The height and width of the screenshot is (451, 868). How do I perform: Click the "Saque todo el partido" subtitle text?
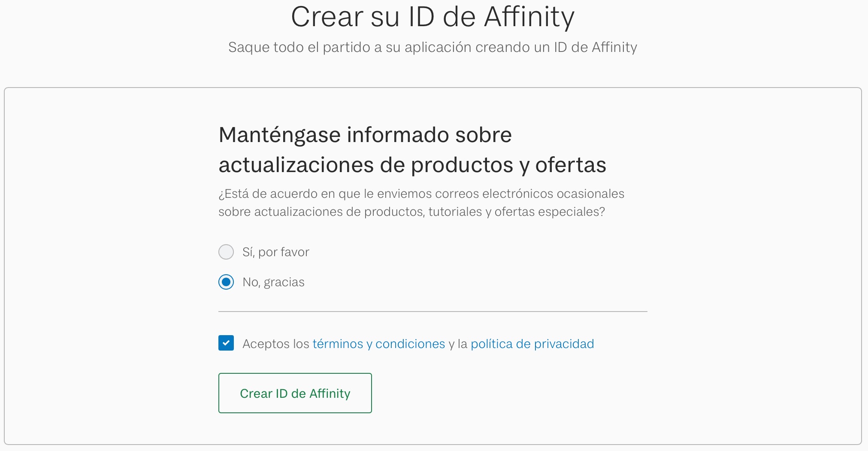point(432,47)
